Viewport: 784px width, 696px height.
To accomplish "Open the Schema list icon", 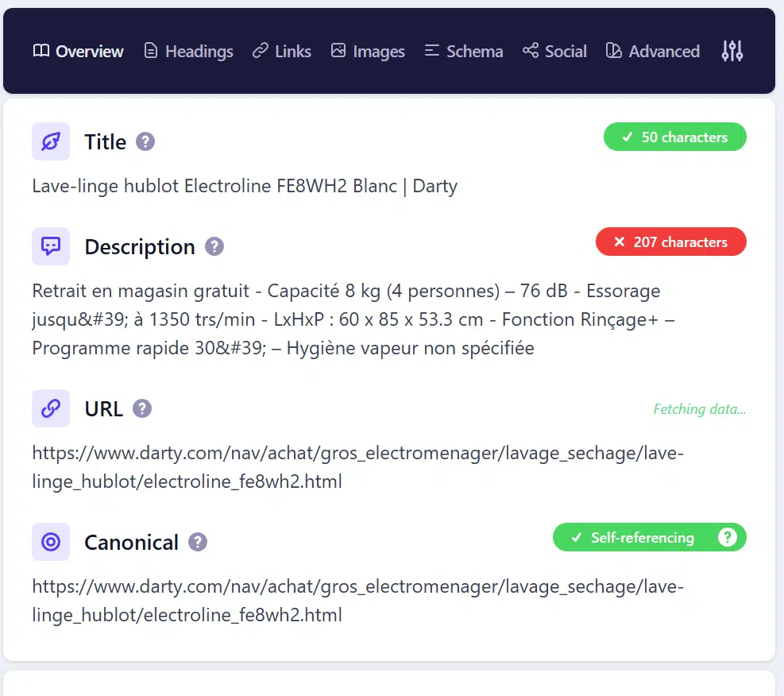I will (x=432, y=50).
